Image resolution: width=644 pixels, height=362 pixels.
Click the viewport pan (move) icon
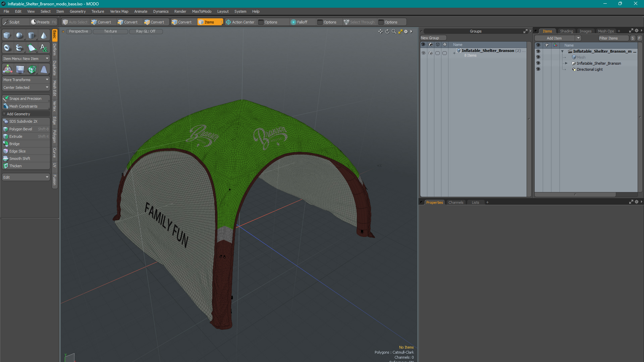pyautogui.click(x=380, y=31)
